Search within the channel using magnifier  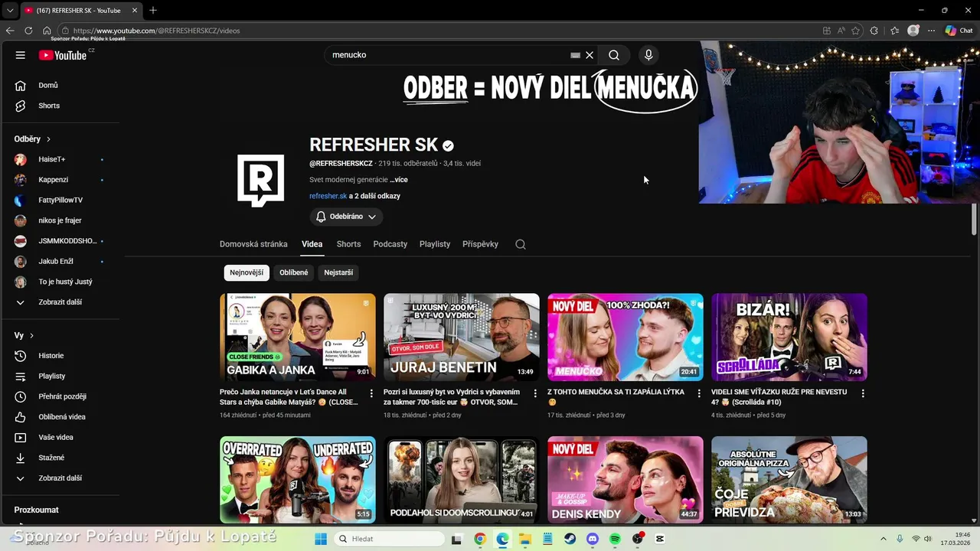[521, 244]
